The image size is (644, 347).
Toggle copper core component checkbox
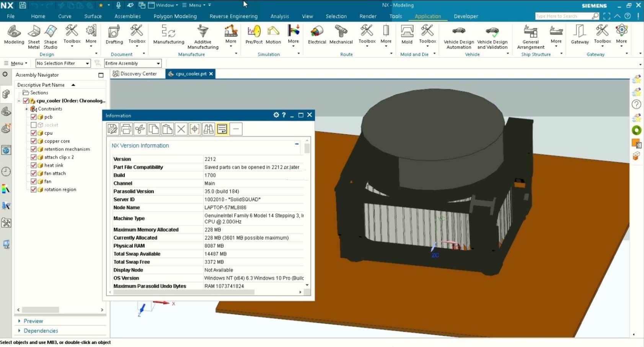tap(34, 141)
